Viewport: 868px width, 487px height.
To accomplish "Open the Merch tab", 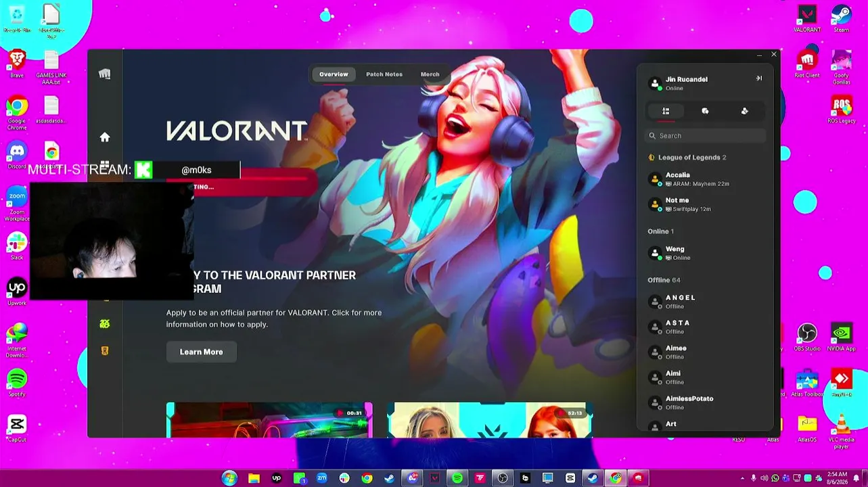I will pyautogui.click(x=430, y=74).
